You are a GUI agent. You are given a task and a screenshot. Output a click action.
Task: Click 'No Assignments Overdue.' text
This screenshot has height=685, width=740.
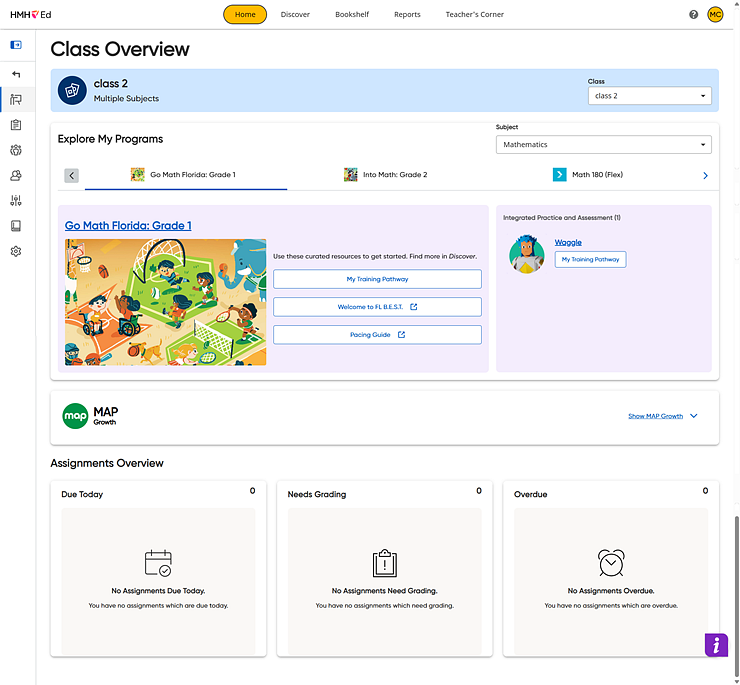pos(611,591)
